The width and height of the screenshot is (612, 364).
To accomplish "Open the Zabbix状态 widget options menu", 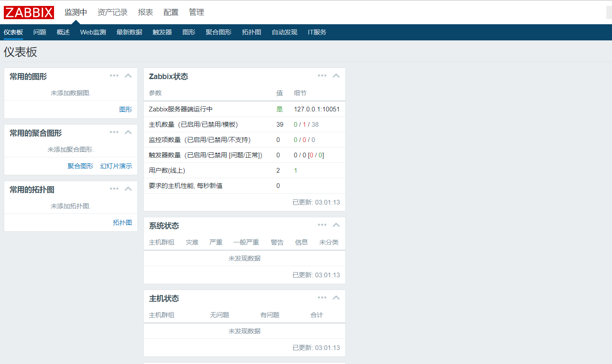I will click(322, 76).
